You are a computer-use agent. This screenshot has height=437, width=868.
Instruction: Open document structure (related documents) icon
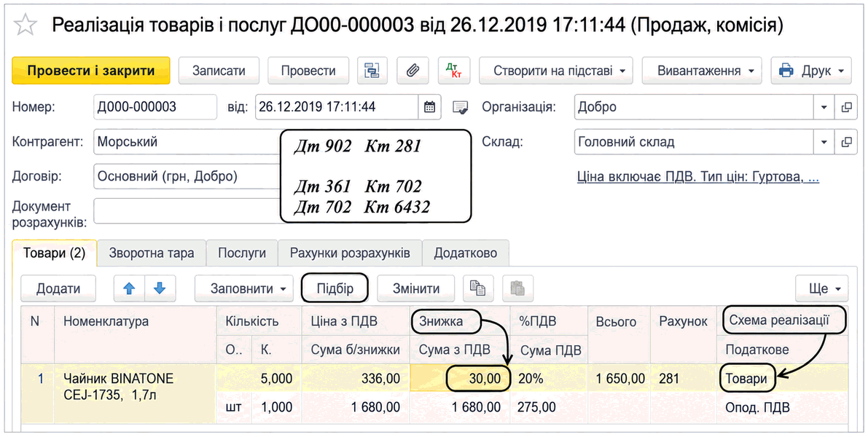(x=372, y=71)
